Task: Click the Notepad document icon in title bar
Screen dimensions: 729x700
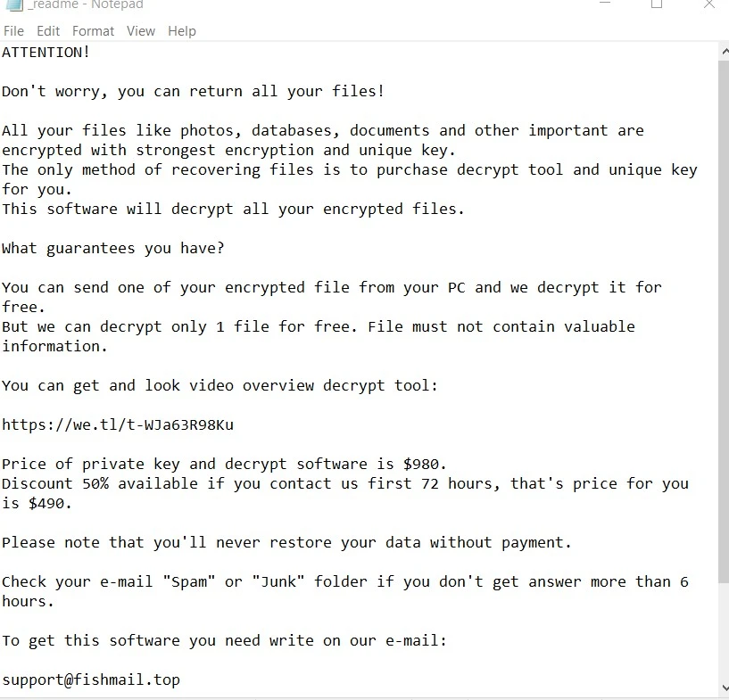Action: [x=13, y=4]
